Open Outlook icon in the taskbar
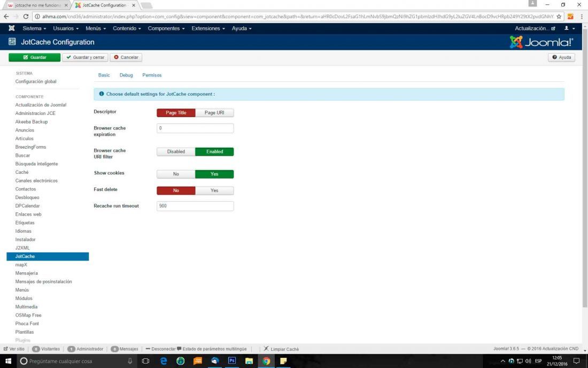Viewport: 588px width, 368px height. click(214, 361)
